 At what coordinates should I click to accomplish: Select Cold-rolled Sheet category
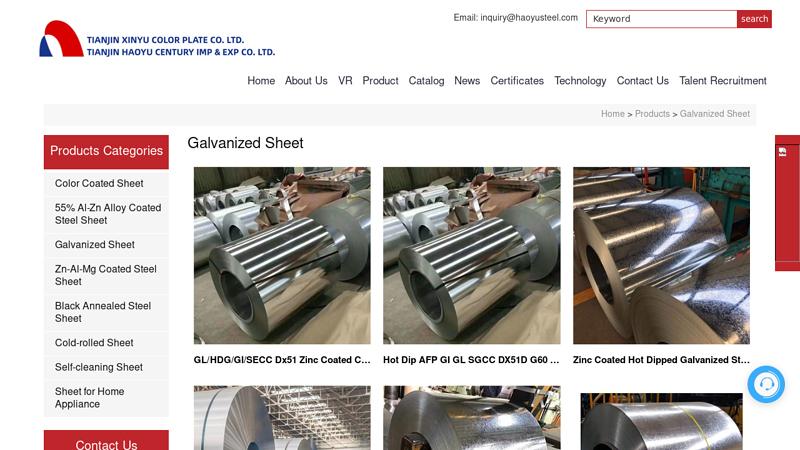pyautogui.click(x=106, y=343)
